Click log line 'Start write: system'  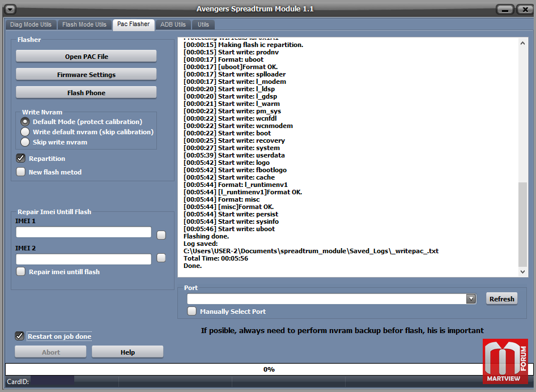coord(231,148)
